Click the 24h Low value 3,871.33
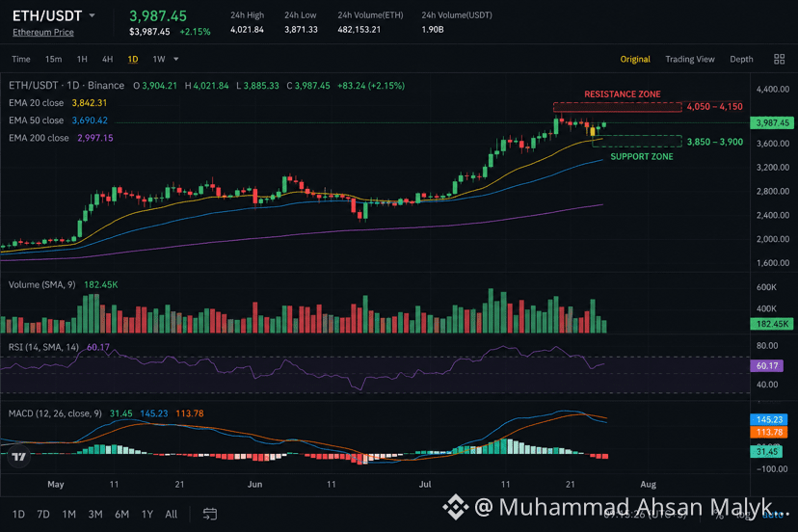The height and width of the screenshot is (532, 798). 301,30
